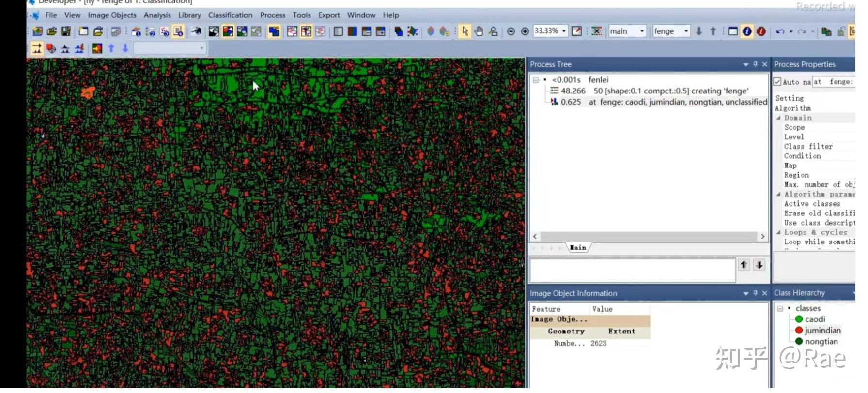868x393 pixels.
Task: Click the Process Tree horizontal scrollbar right arrow
Action: [x=763, y=236]
